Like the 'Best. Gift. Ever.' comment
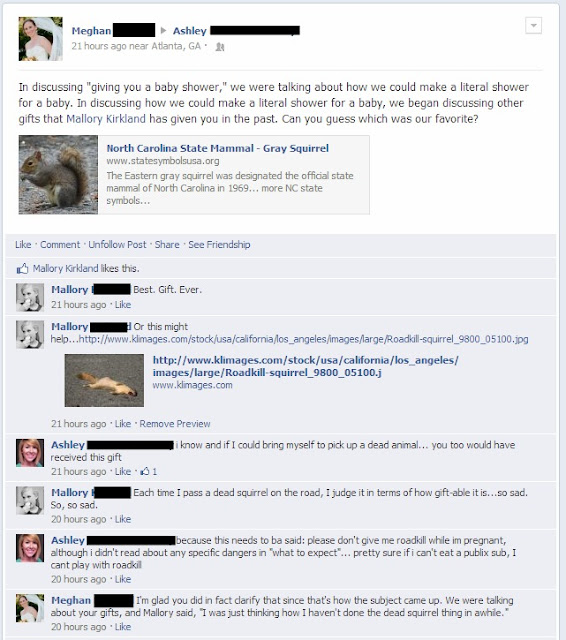 (123, 304)
